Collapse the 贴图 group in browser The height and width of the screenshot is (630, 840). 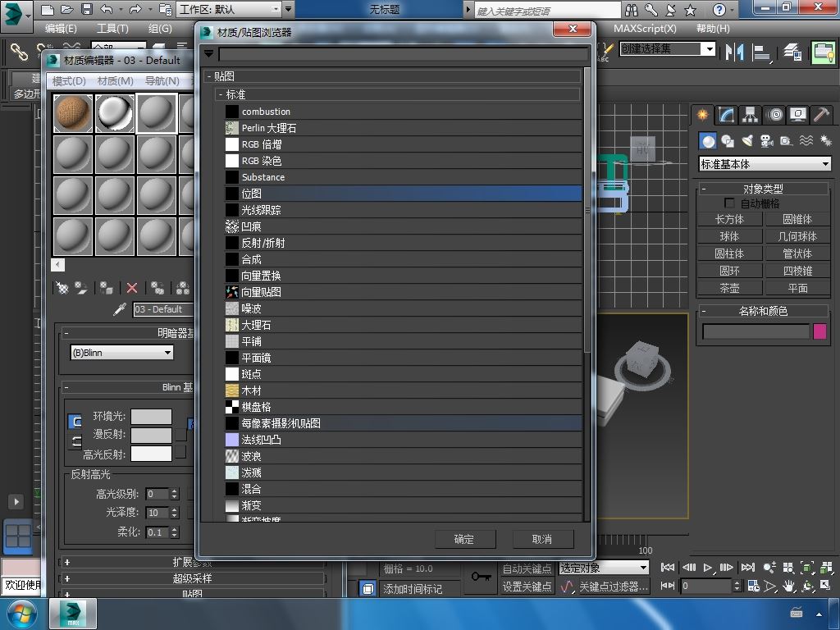[209, 76]
